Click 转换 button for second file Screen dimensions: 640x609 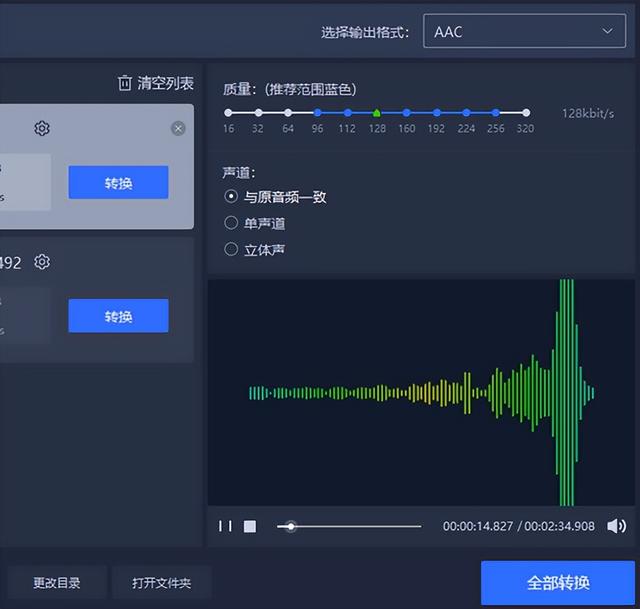click(118, 316)
